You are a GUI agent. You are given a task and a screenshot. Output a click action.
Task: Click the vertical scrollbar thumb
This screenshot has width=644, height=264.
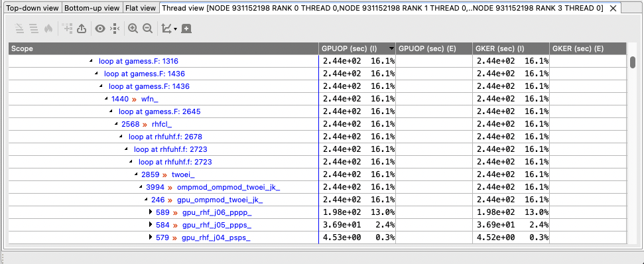tap(633, 62)
